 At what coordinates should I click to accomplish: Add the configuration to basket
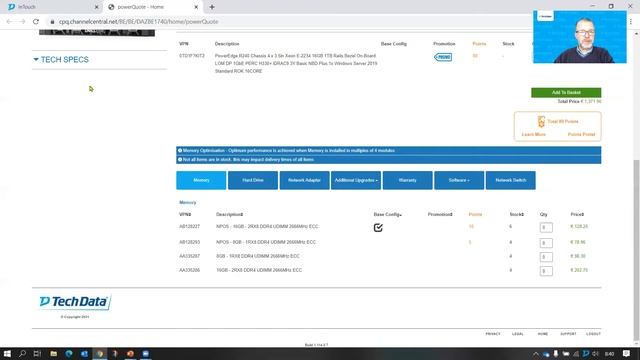(566, 93)
